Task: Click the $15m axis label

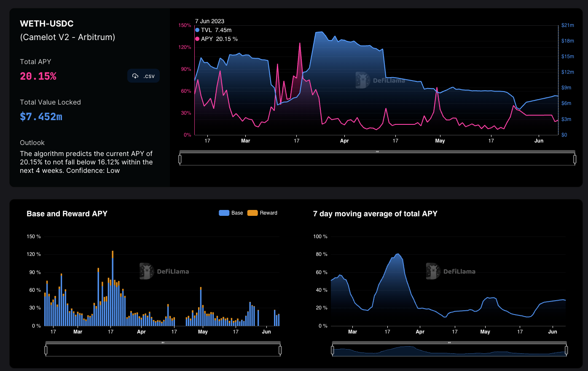Action: pyautogui.click(x=568, y=56)
